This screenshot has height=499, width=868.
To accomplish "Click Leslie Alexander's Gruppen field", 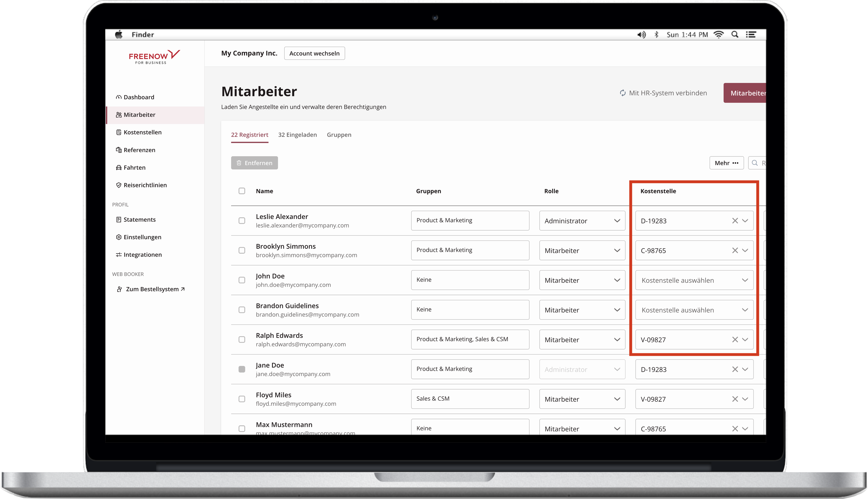I will (470, 221).
